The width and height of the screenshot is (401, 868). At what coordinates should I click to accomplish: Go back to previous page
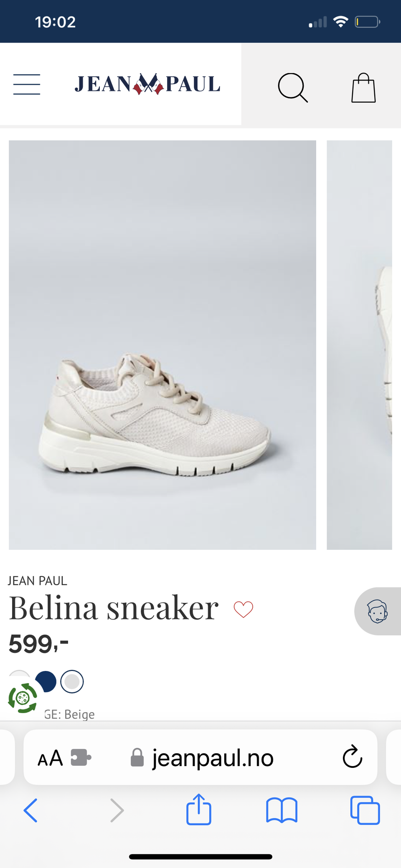pyautogui.click(x=30, y=810)
